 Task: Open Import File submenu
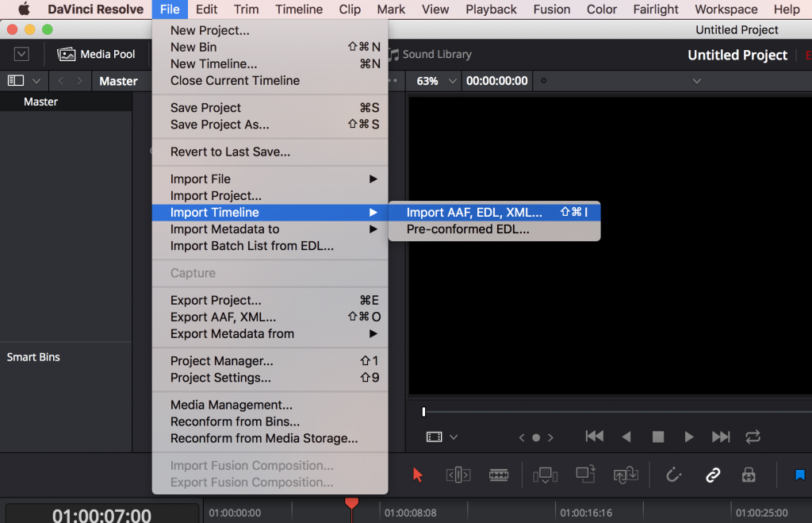[x=270, y=179]
